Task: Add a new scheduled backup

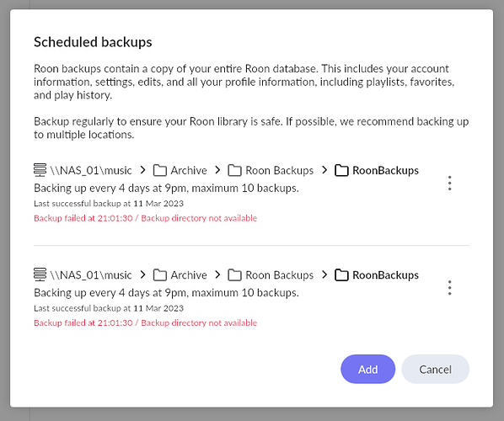Action: pos(368,370)
